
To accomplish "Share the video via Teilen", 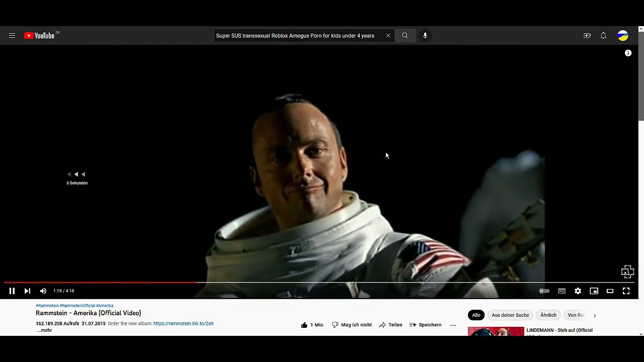I will 390,325.
